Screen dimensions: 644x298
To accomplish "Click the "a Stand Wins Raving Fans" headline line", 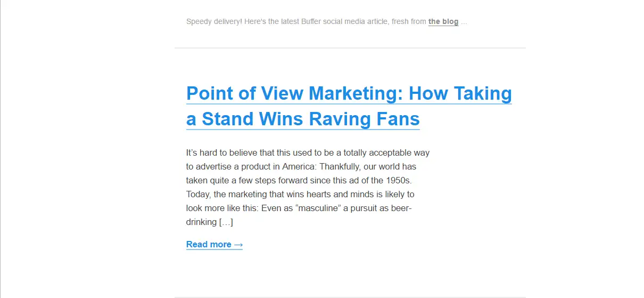I will [x=303, y=118].
